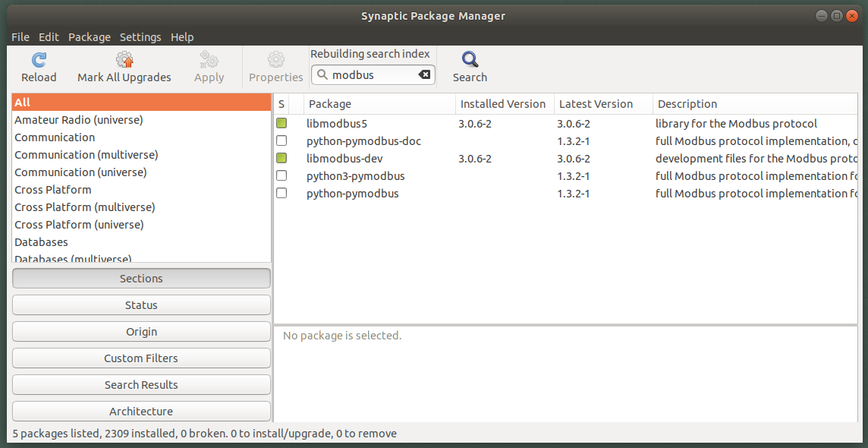The image size is (868, 448).
Task: Select Communication (universe) section
Action: pyautogui.click(x=142, y=172)
